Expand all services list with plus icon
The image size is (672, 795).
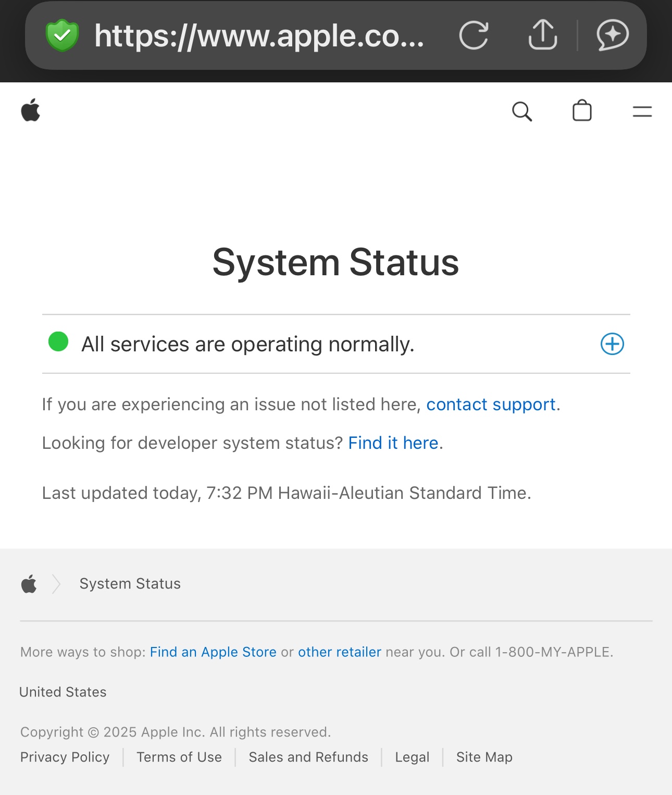pyautogui.click(x=612, y=344)
